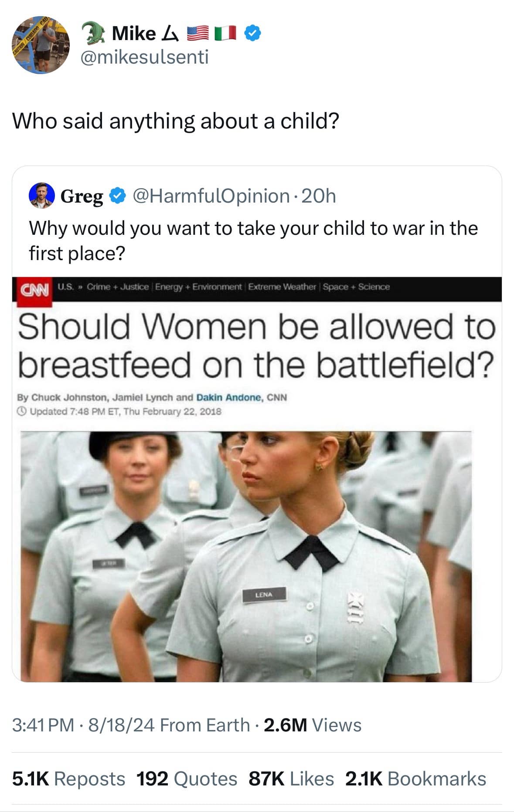Click Mike's blue verified badge
Viewport: 514px width, 812px height.
pos(253,34)
